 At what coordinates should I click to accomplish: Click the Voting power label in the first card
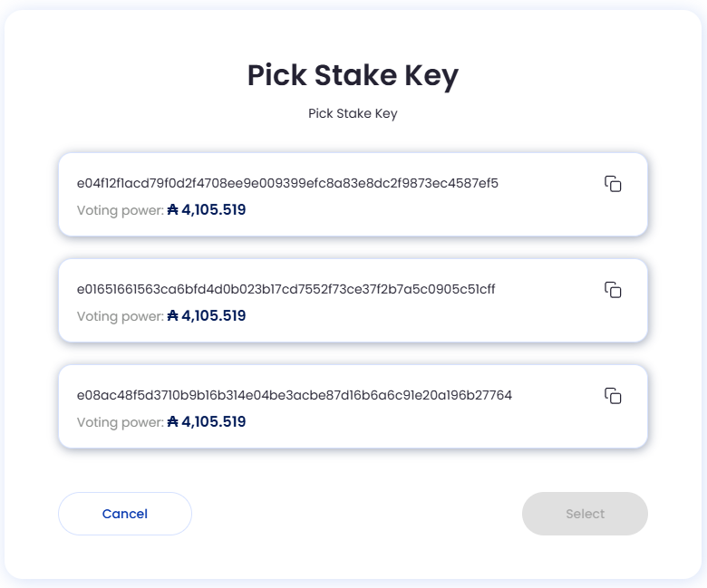(x=121, y=210)
